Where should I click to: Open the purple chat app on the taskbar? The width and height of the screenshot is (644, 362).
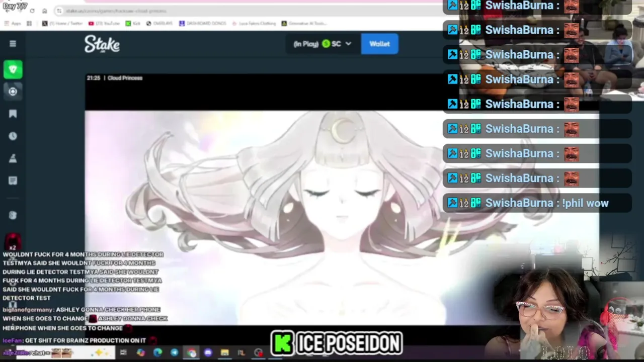[x=208, y=353]
